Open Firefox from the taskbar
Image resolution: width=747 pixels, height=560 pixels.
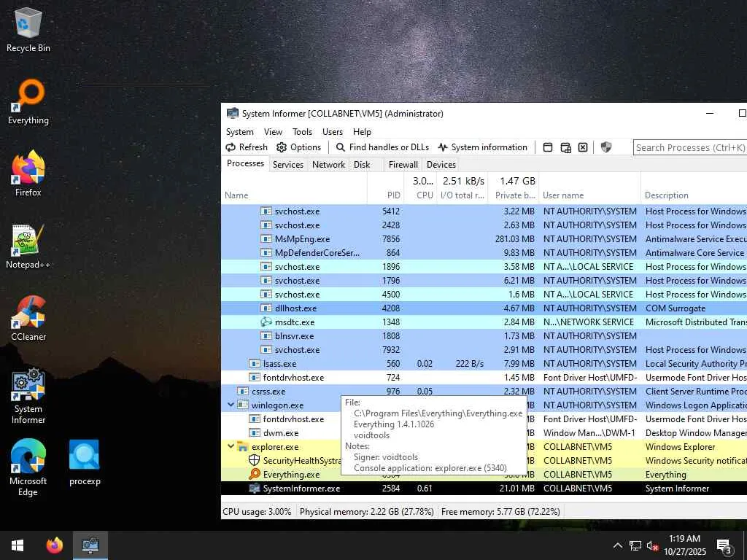[54, 545]
